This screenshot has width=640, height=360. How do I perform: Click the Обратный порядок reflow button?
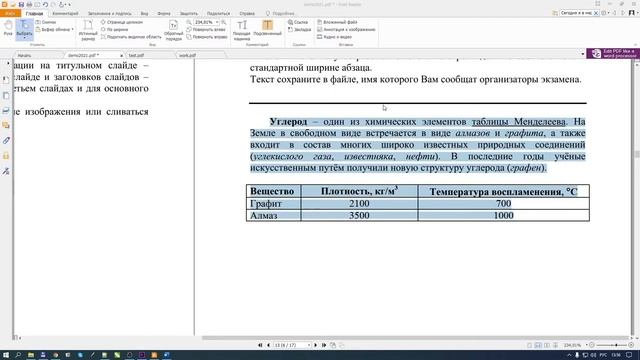173,30
